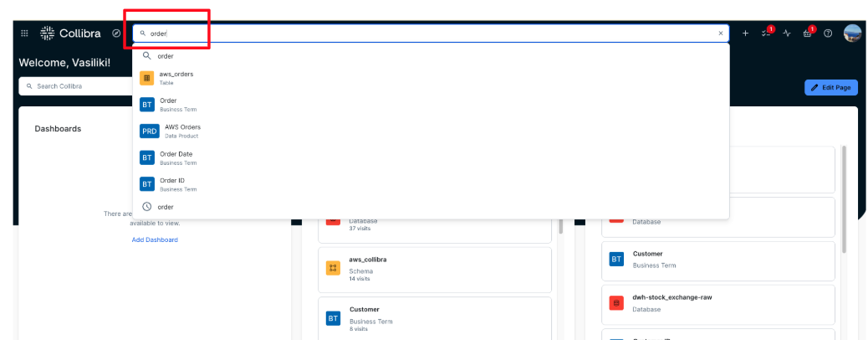The width and height of the screenshot is (868, 340).
Task: Clear the search field with X
Action: 721,33
